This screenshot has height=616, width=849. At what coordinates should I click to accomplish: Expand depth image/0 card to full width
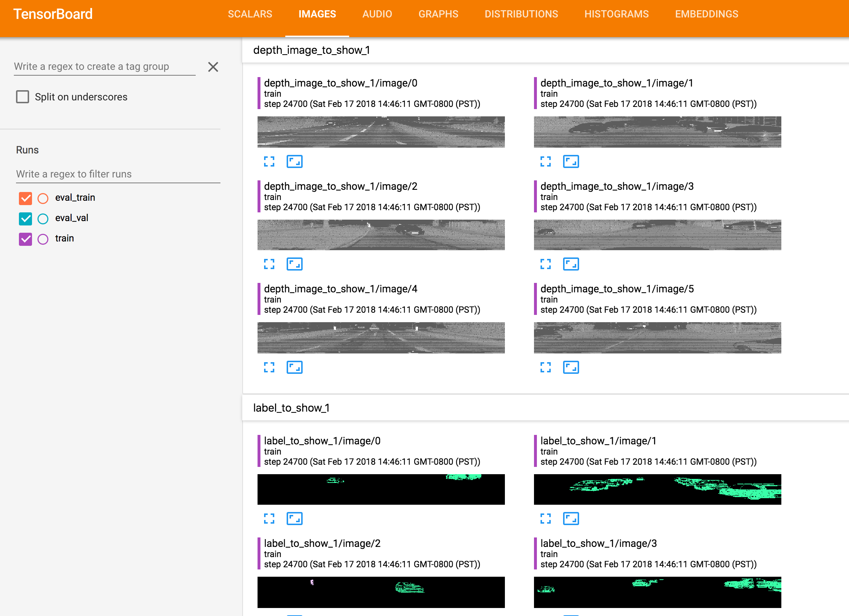click(269, 161)
